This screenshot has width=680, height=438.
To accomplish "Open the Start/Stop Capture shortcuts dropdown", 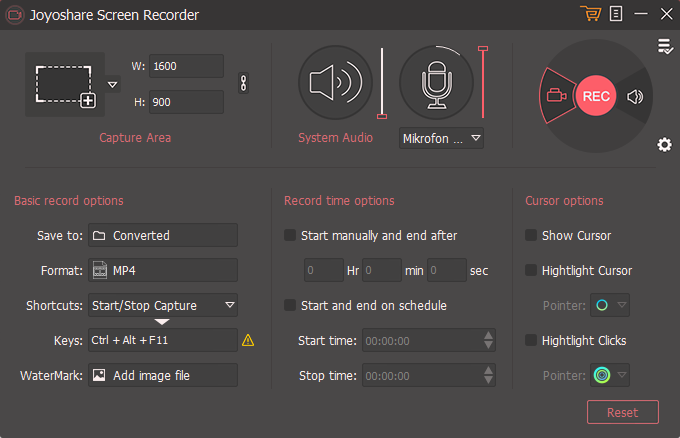I will pos(163,305).
